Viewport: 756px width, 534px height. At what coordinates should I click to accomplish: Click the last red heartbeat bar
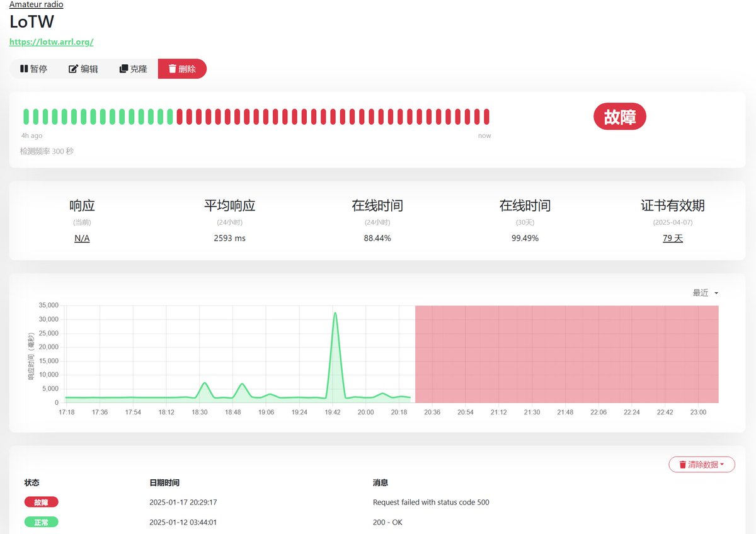[x=486, y=116]
